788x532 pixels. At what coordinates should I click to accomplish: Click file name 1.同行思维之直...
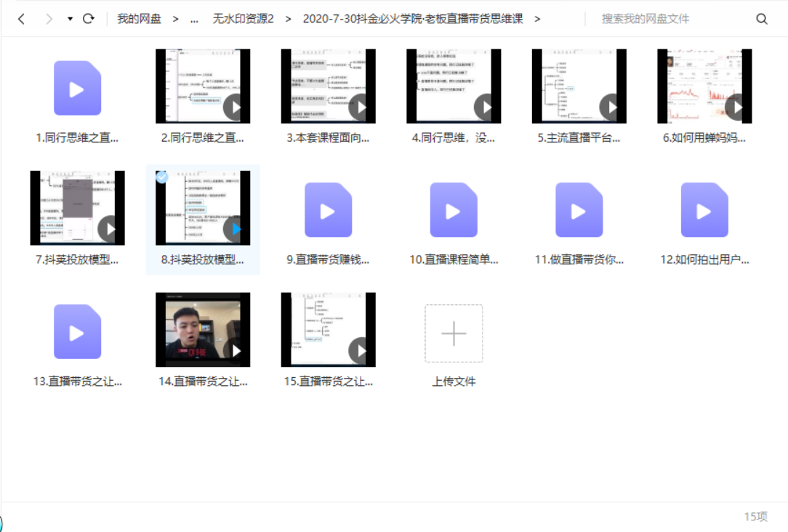click(77, 137)
